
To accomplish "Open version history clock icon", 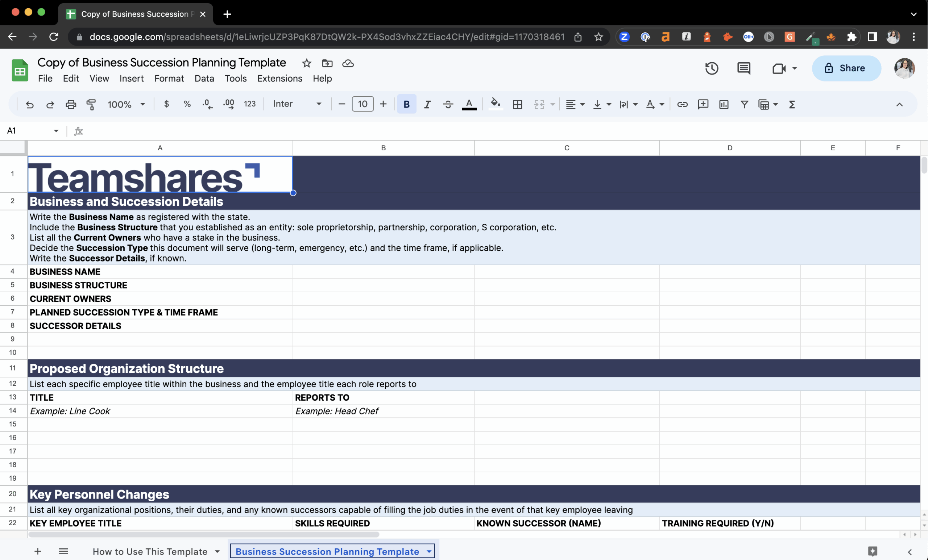I will pos(712,68).
